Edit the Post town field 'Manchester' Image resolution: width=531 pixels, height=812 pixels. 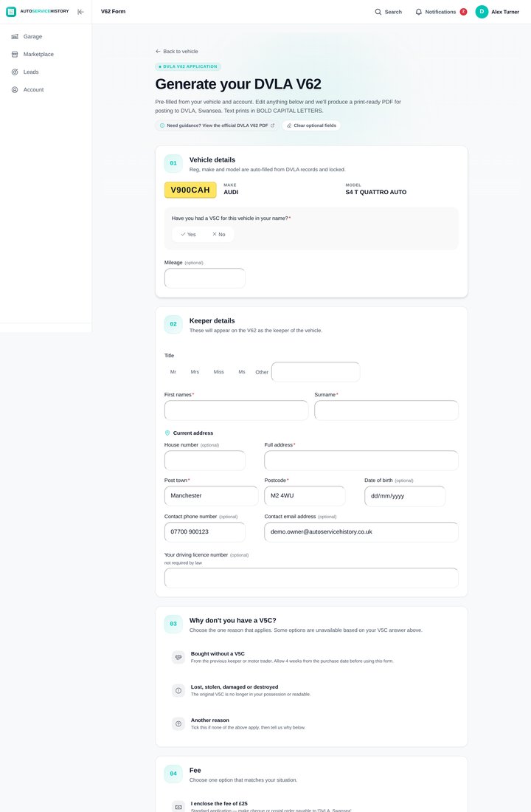211,495
